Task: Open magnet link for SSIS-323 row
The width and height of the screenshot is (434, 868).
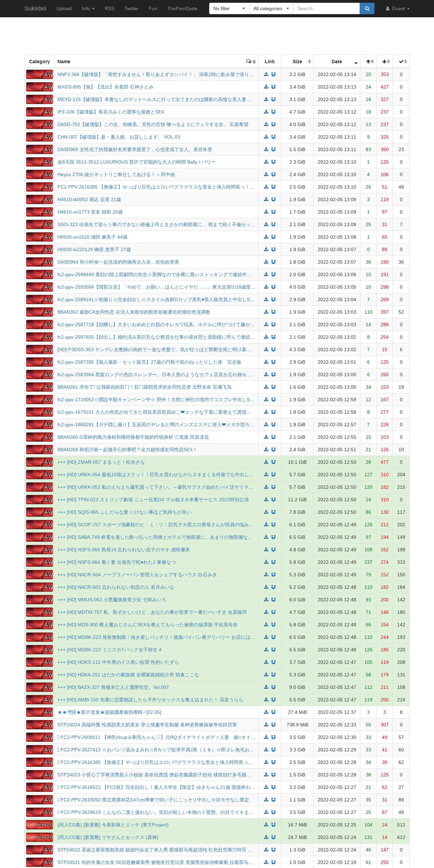Action: 273,224
